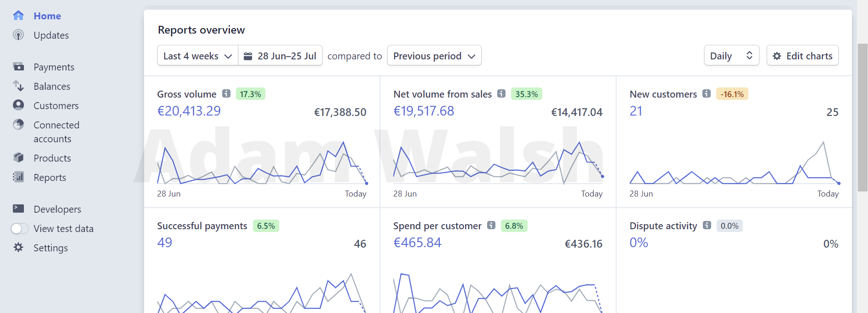Click the Gross volume line chart
Viewport: 868px width, 313px height.
pyautogui.click(x=262, y=162)
